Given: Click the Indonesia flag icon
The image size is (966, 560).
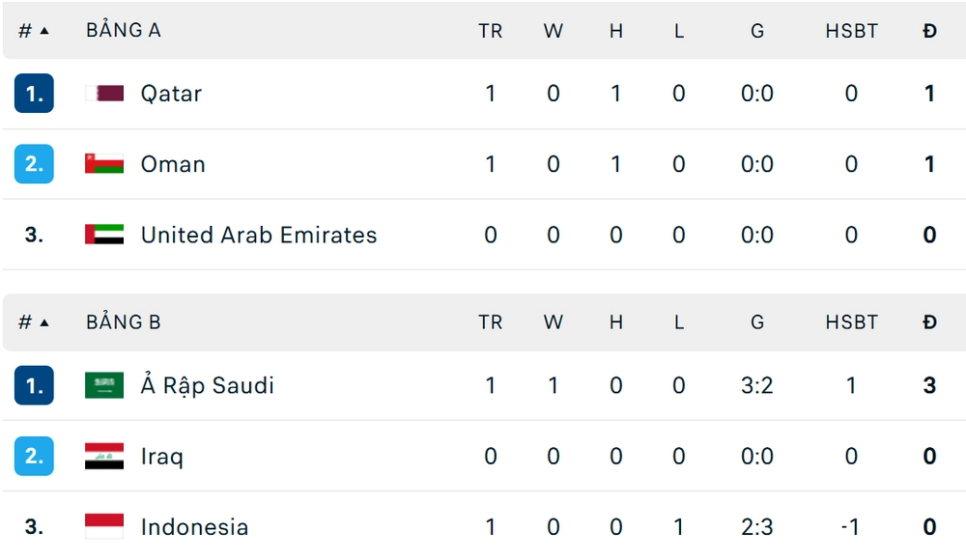Looking at the screenshot, I should coord(104,526).
